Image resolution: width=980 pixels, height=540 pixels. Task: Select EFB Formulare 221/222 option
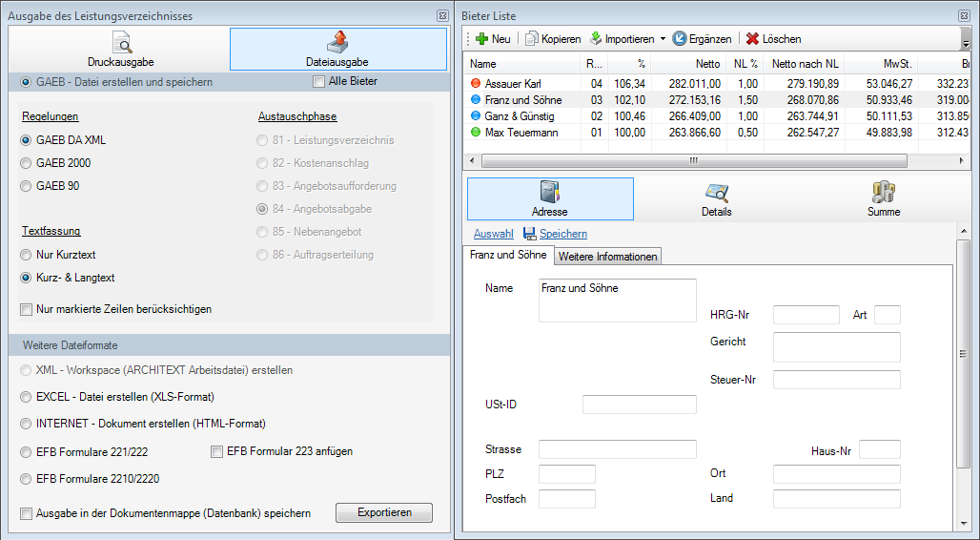tap(26, 452)
